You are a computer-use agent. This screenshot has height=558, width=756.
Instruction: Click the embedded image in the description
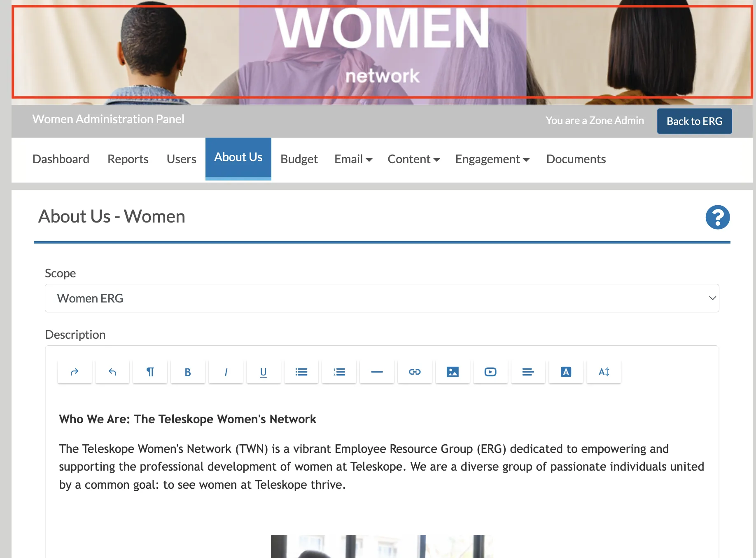(x=382, y=546)
